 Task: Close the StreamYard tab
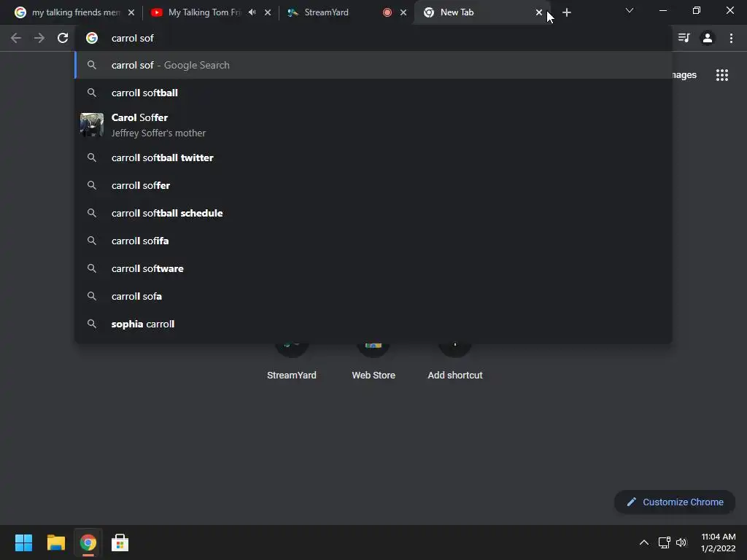[403, 12]
